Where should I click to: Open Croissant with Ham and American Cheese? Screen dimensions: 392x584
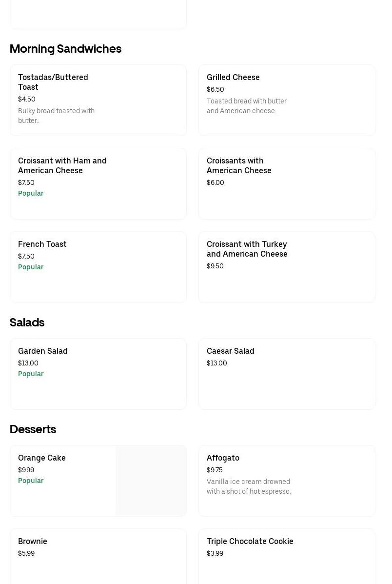[62, 165]
